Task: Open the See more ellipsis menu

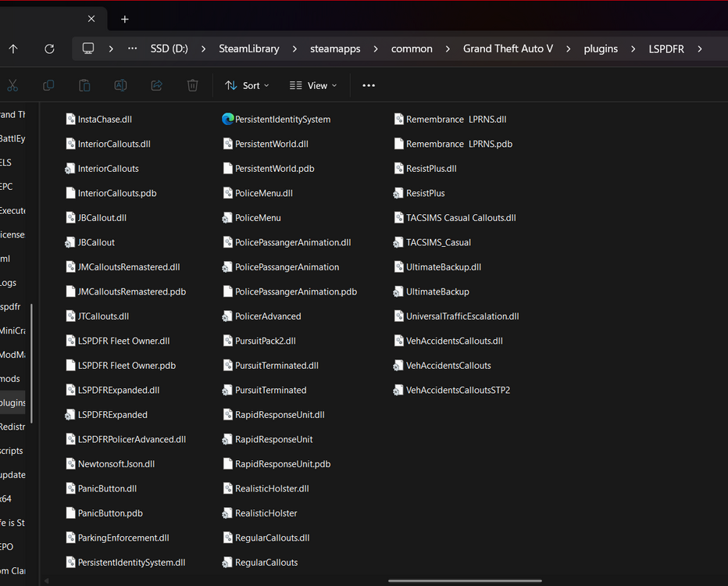Action: 369,85
